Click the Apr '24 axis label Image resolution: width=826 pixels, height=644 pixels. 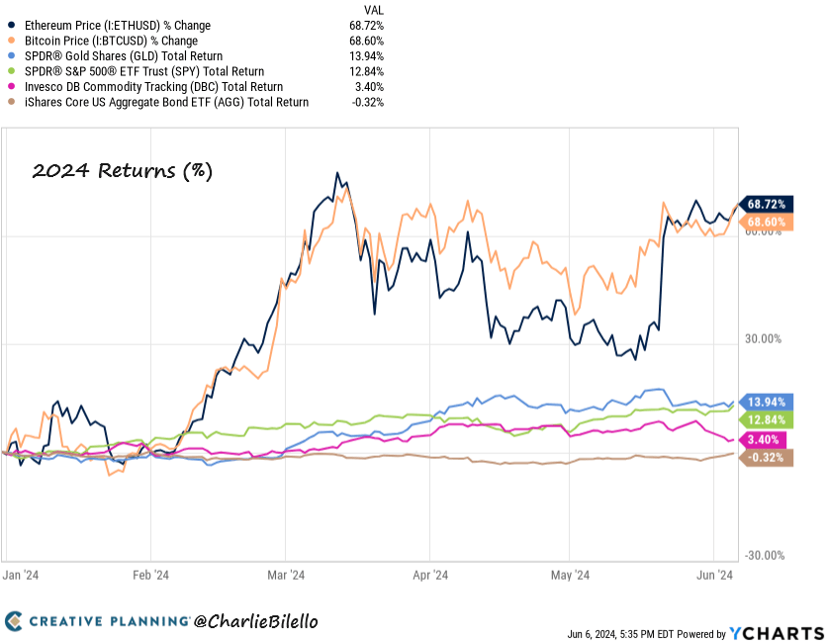430,575
